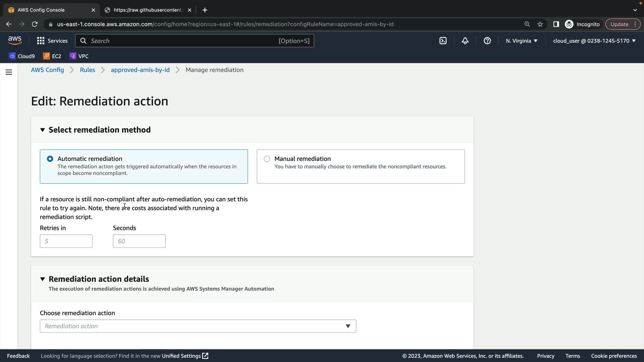Open the Services grid menu
The image size is (644, 362).
click(52, 41)
